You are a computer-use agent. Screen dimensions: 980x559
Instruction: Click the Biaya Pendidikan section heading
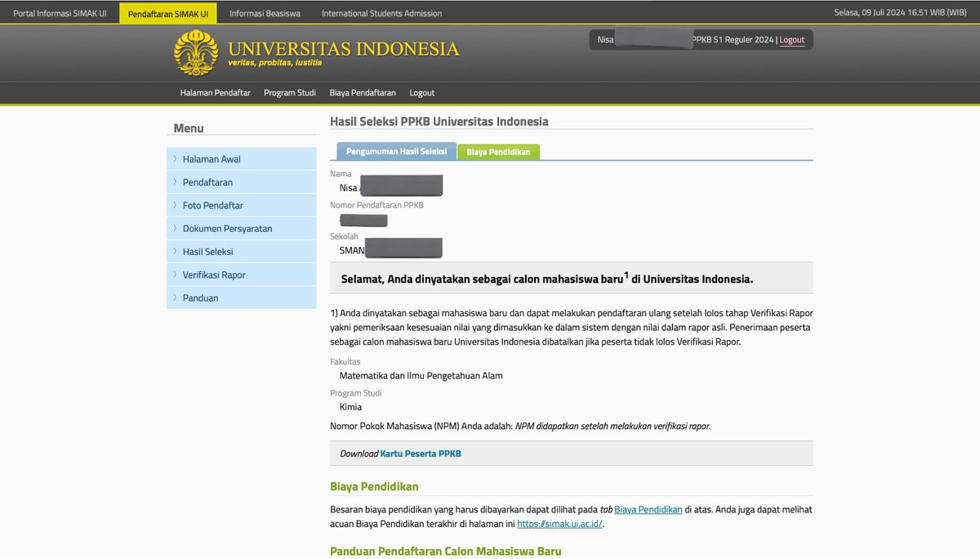[x=374, y=486]
